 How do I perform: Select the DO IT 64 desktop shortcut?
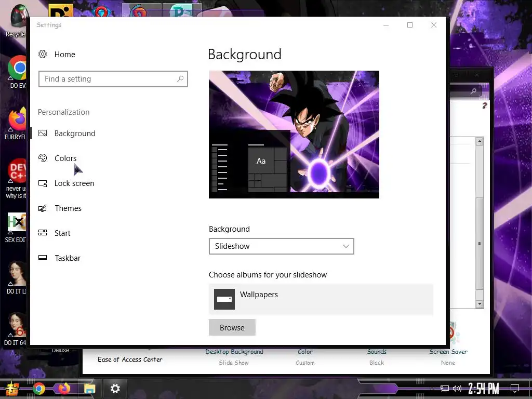pyautogui.click(x=16, y=329)
